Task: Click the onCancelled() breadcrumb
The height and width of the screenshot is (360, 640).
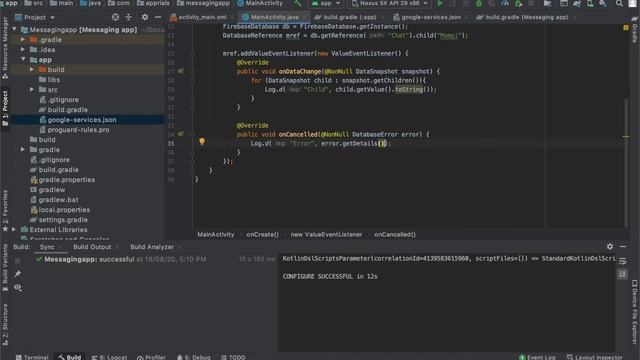Action: click(x=395, y=235)
